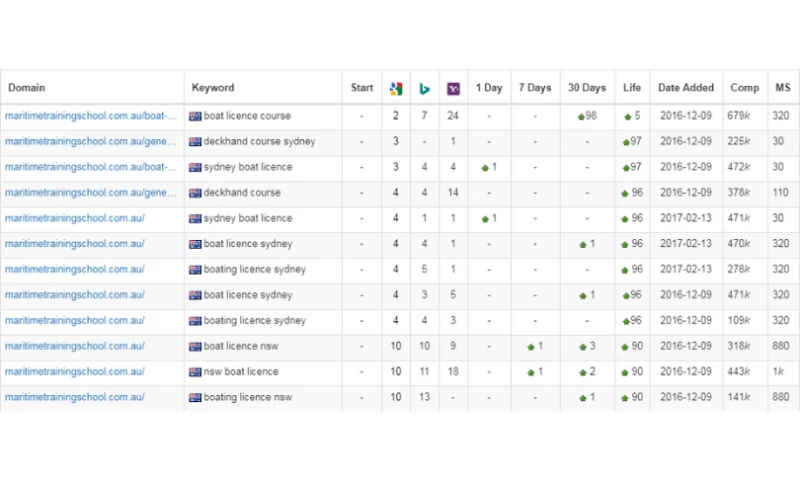
Task: Open domain link in boat licence course row
Action: pos(91,116)
